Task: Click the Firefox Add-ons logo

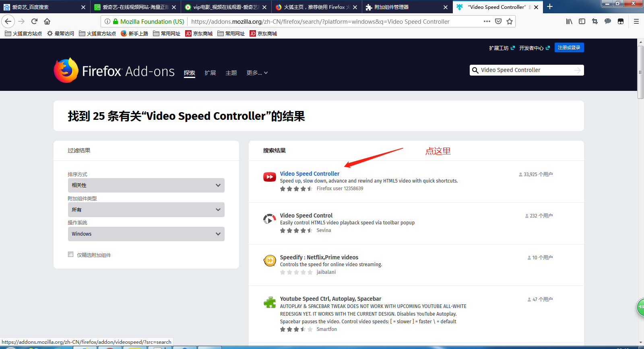Action: coord(114,70)
